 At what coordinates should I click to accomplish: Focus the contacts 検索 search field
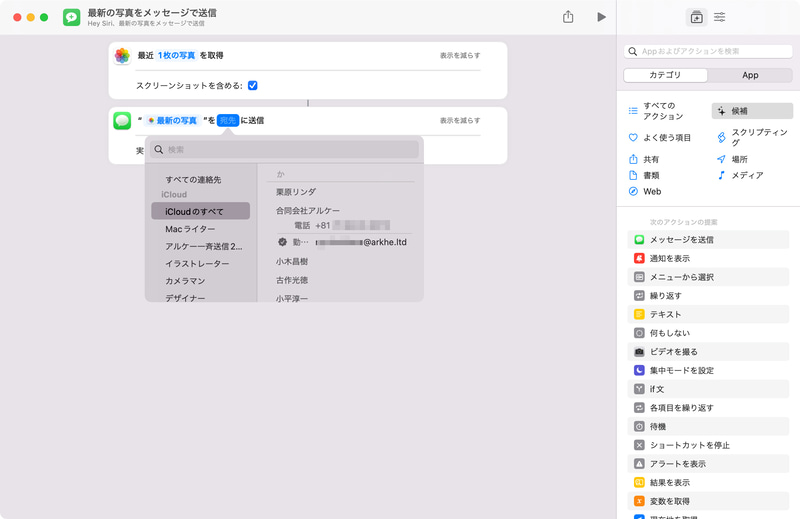tap(284, 150)
